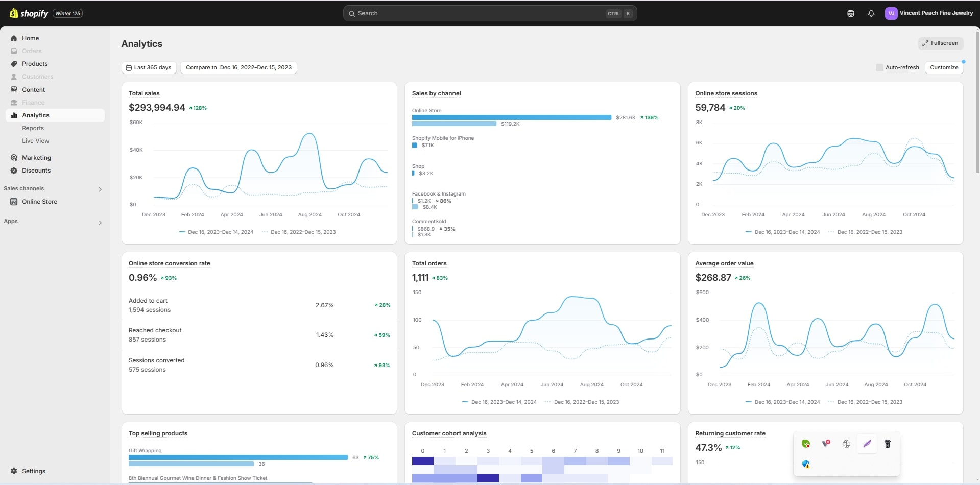
Task: Open the notifications bell
Action: [871, 13]
